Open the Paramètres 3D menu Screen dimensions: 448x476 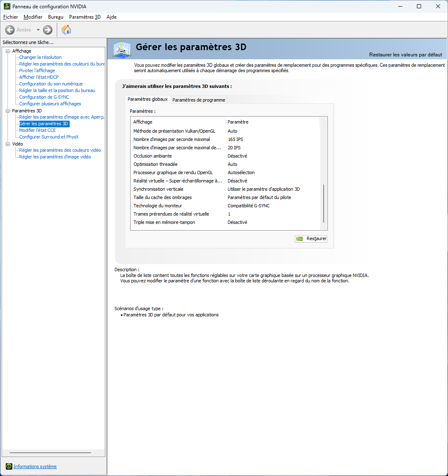[85, 17]
